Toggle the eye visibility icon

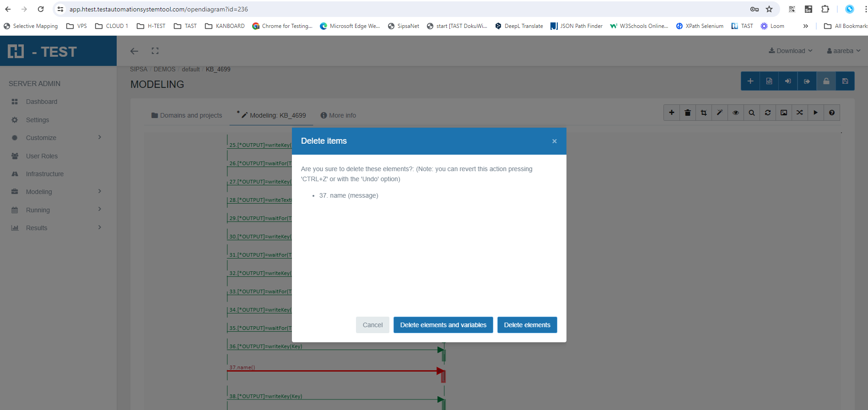click(x=736, y=113)
